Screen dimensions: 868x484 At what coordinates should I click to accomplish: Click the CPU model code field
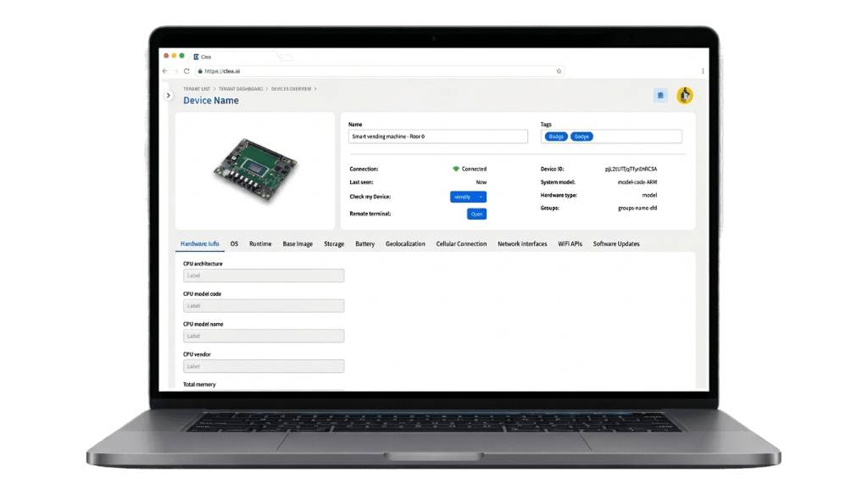[x=264, y=306]
